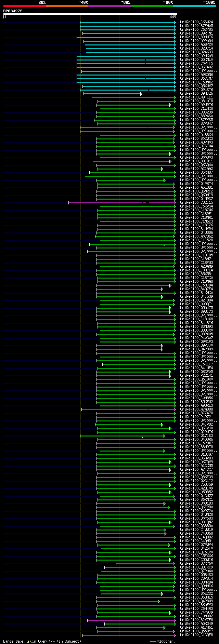
Task: Select label UniRef100_Q9VJJ0
Action: pyautogui.click(x=196, y=346)
